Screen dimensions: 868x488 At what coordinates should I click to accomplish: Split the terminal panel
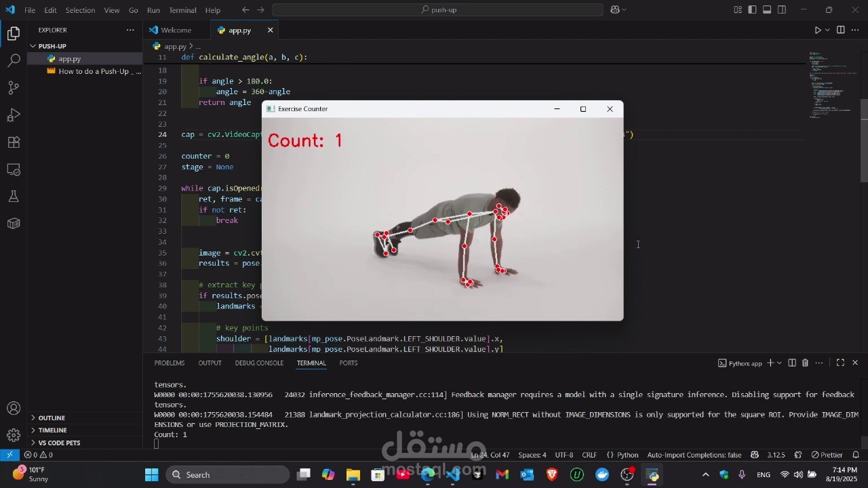tap(791, 363)
